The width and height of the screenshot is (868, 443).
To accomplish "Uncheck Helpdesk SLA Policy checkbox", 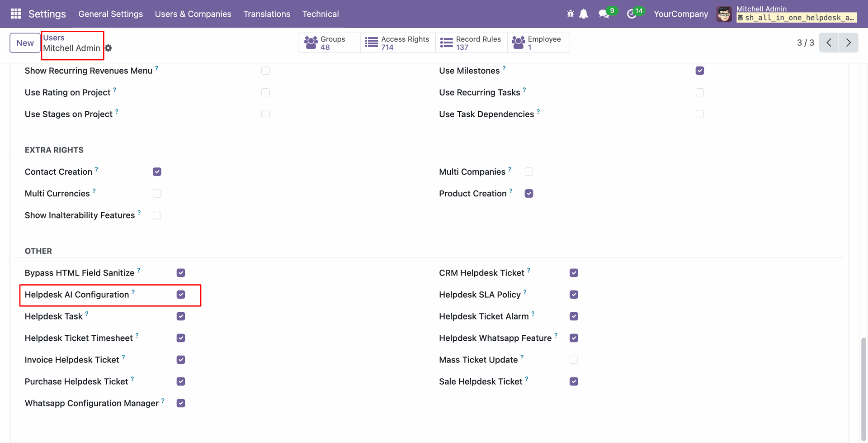I will point(574,295).
